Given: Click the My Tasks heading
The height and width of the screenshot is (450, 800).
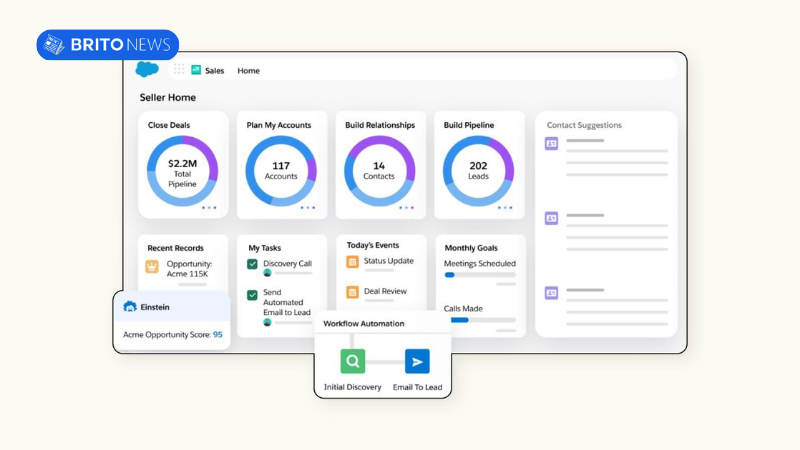Looking at the screenshot, I should [x=265, y=248].
